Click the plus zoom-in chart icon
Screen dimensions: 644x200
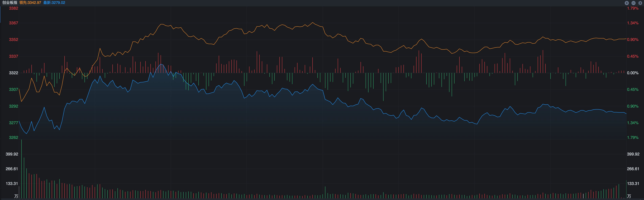point(627,3)
